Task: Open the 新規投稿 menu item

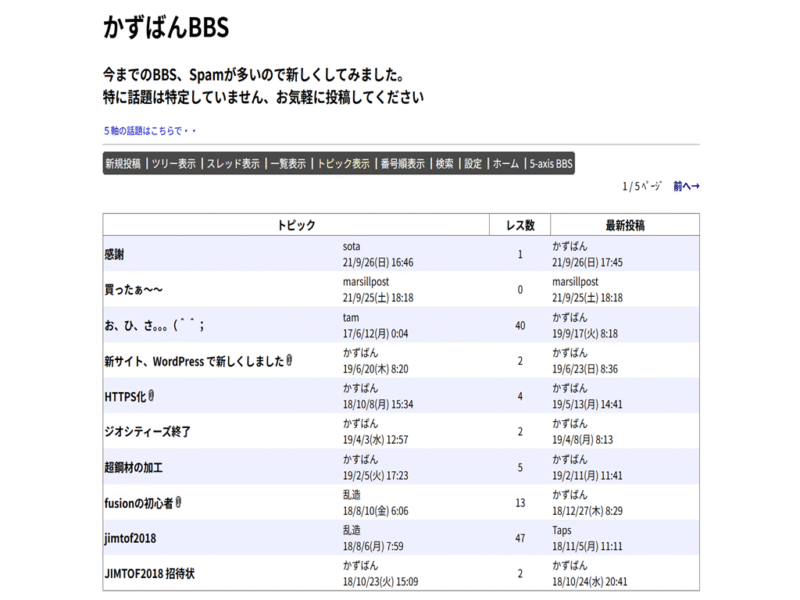Action: 123,164
